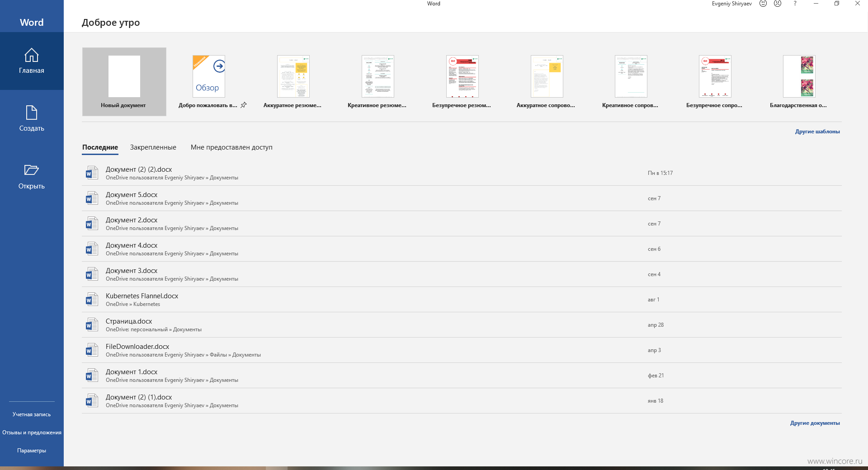This screenshot has height=470, width=868.
Task: Click Word icon of Страница.docx
Action: pos(92,325)
